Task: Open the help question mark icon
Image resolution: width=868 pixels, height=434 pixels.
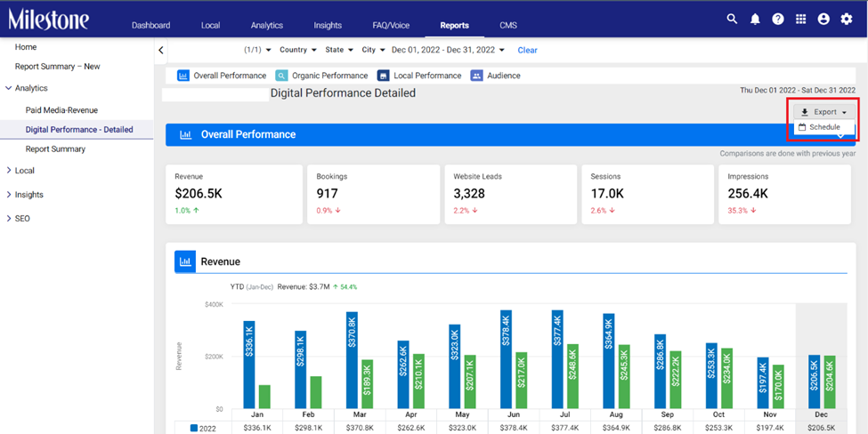Action: click(x=778, y=20)
